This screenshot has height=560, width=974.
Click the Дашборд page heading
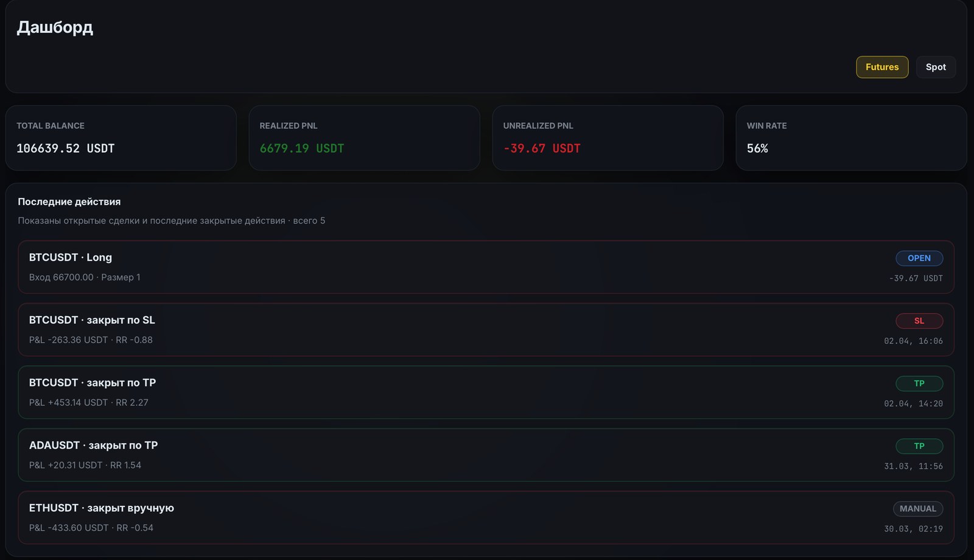pos(55,27)
